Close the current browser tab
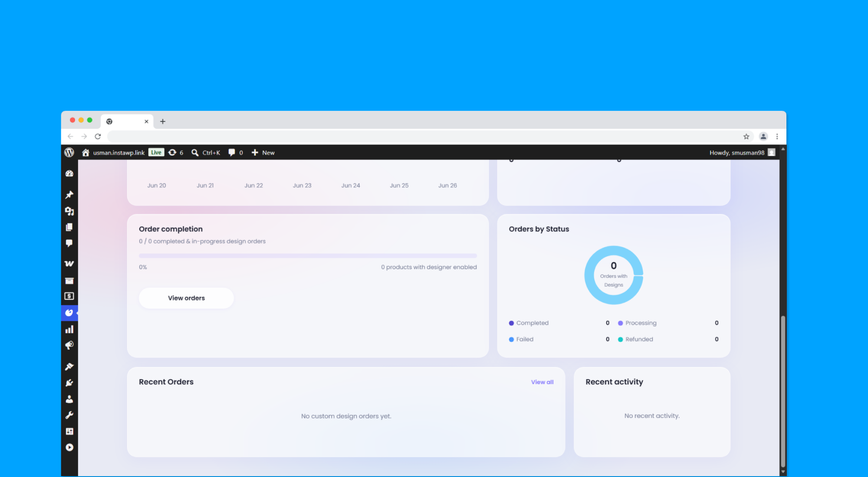Screen dimensions: 868x477 point(146,121)
